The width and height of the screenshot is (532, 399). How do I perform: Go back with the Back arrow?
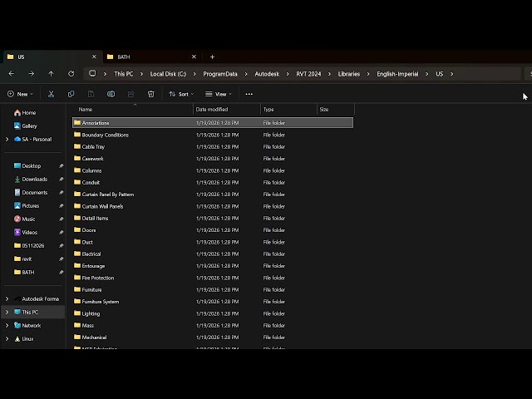click(x=11, y=74)
